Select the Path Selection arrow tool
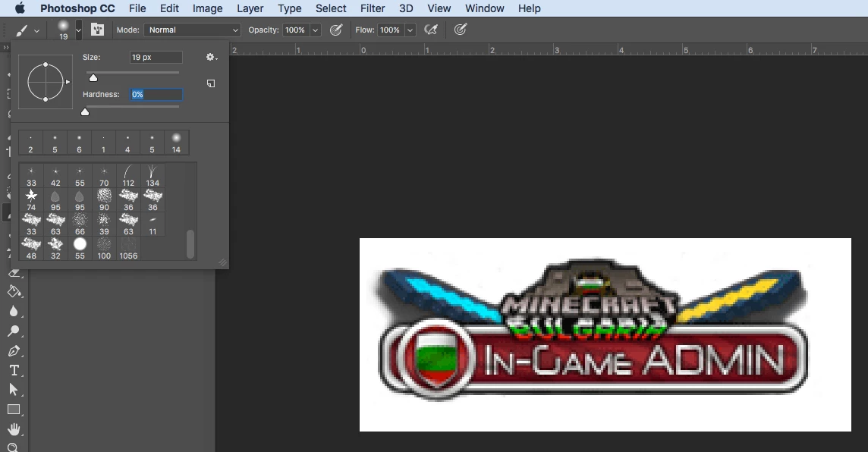Viewport: 868px width, 452px height. pyautogui.click(x=14, y=390)
